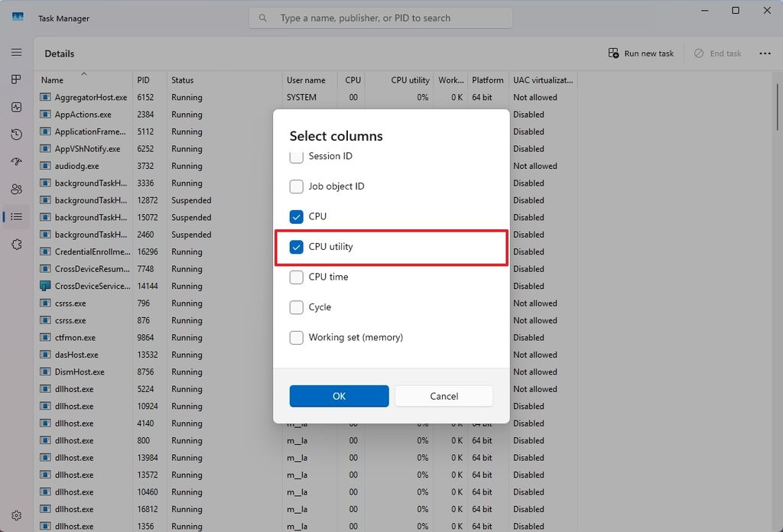Disable the CPU utility column
This screenshot has height=532, width=783.
297,247
